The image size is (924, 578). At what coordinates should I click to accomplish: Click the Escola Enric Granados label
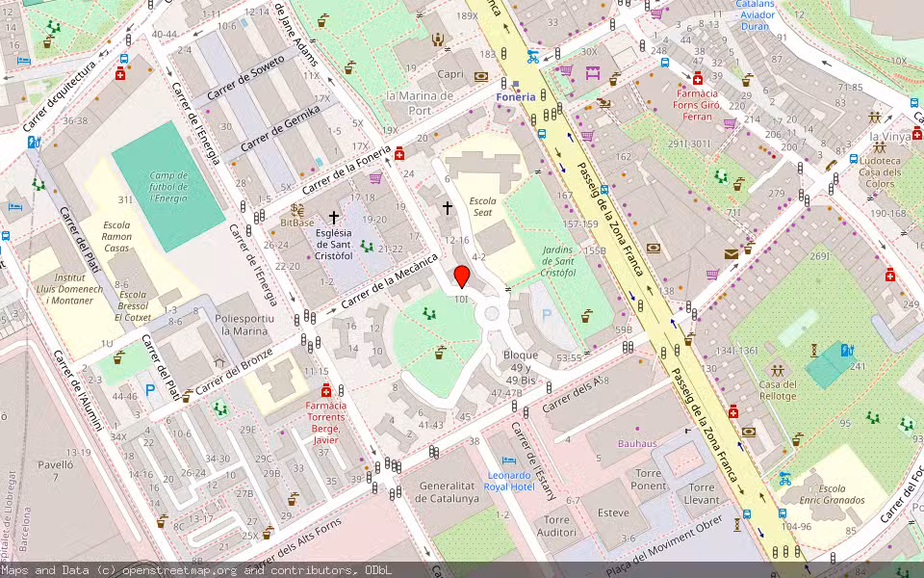point(832,494)
